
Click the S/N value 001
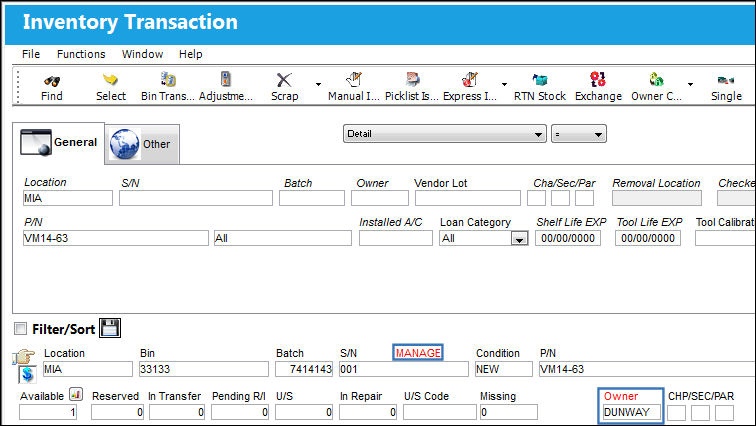click(x=404, y=369)
